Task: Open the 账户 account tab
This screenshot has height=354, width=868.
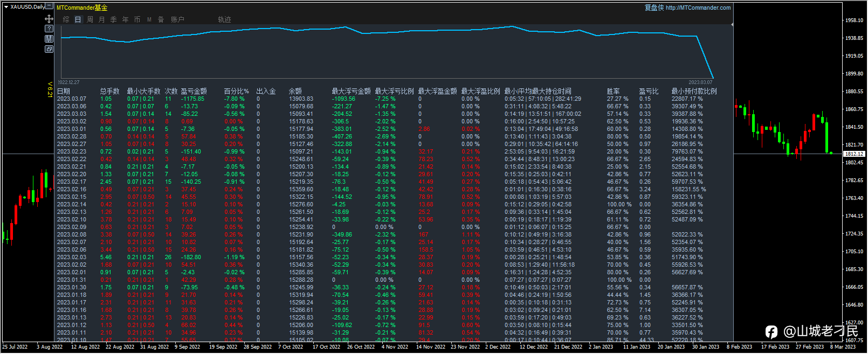Action: point(177,19)
